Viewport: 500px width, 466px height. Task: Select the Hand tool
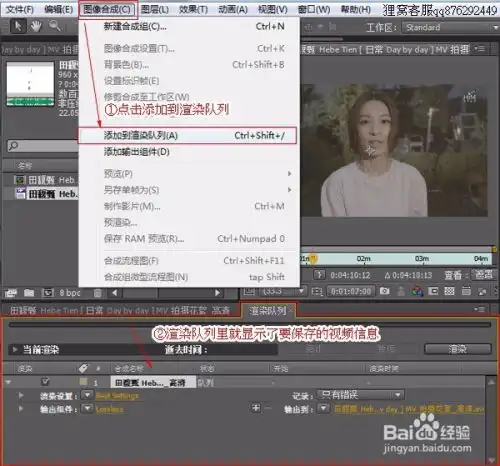[x=36, y=26]
